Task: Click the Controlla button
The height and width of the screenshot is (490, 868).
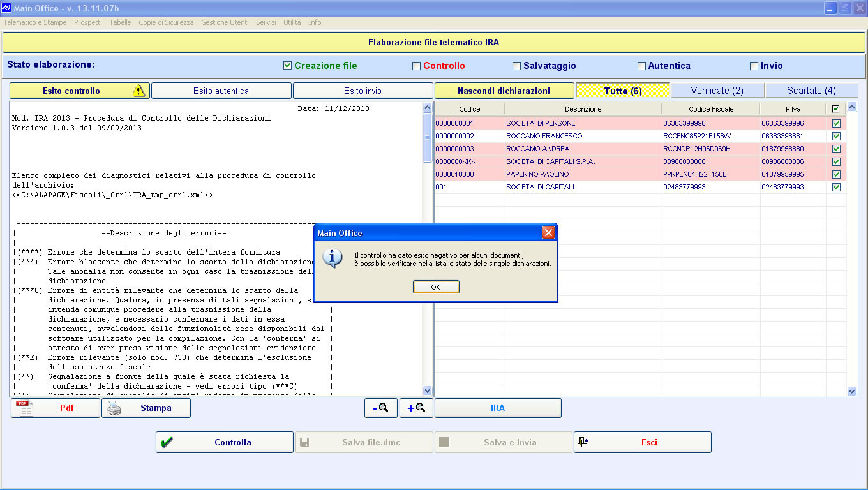Action: point(224,442)
